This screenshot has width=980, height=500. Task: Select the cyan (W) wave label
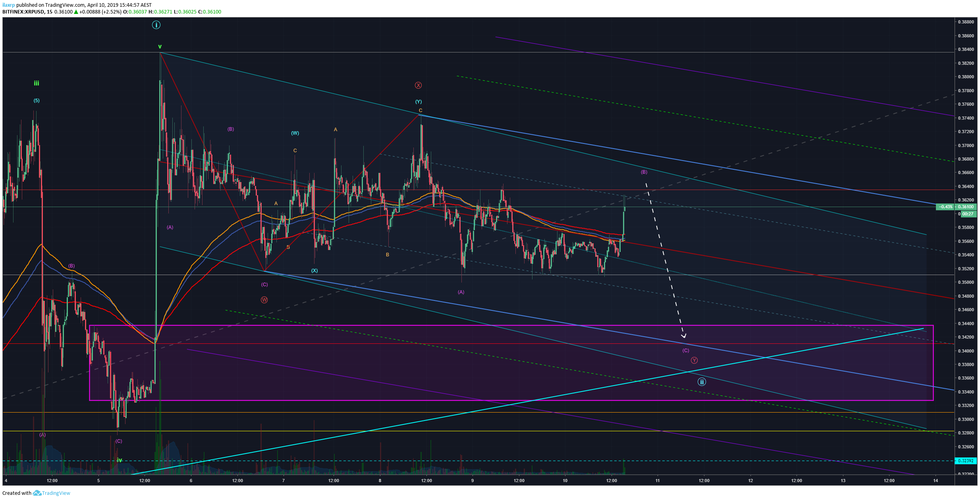click(295, 133)
